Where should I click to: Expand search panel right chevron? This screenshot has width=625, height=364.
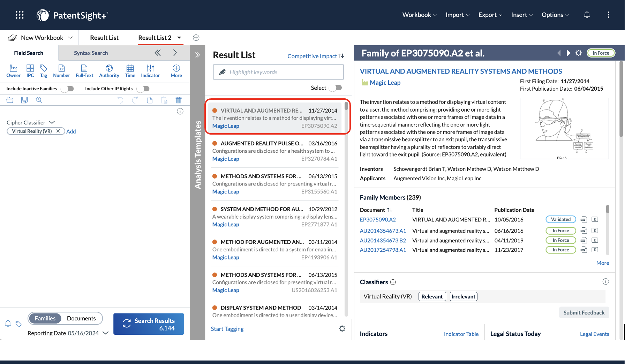click(x=175, y=53)
